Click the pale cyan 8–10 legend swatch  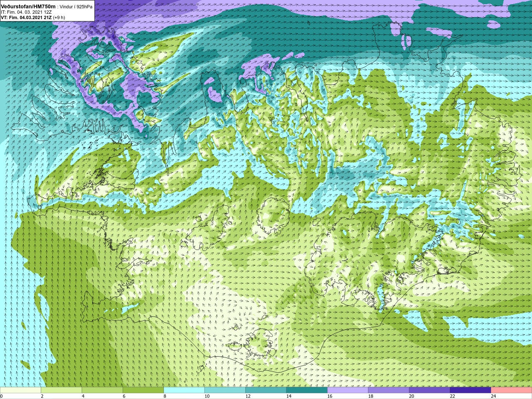[x=184, y=390]
